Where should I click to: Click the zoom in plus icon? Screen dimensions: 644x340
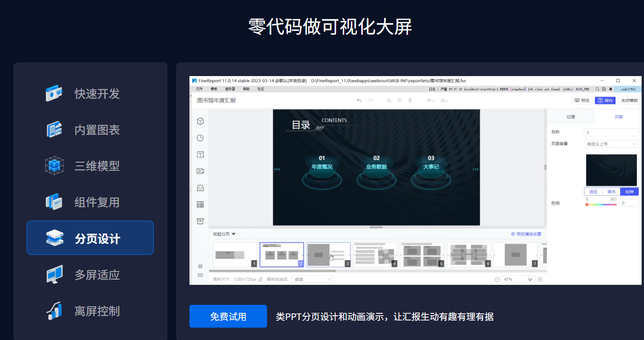[540, 279]
